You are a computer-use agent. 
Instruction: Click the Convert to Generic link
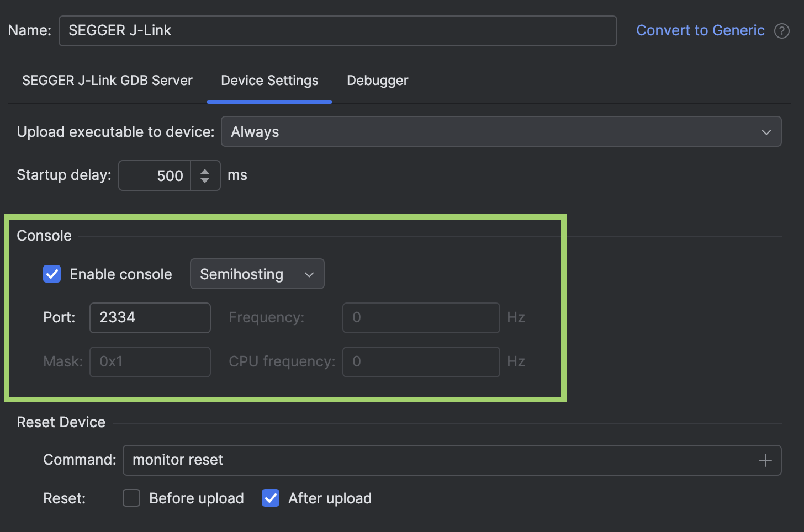[x=700, y=30]
